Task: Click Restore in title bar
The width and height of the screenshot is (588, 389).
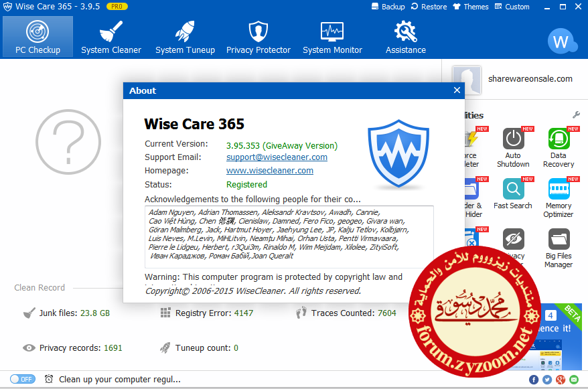Action: pyautogui.click(x=429, y=7)
